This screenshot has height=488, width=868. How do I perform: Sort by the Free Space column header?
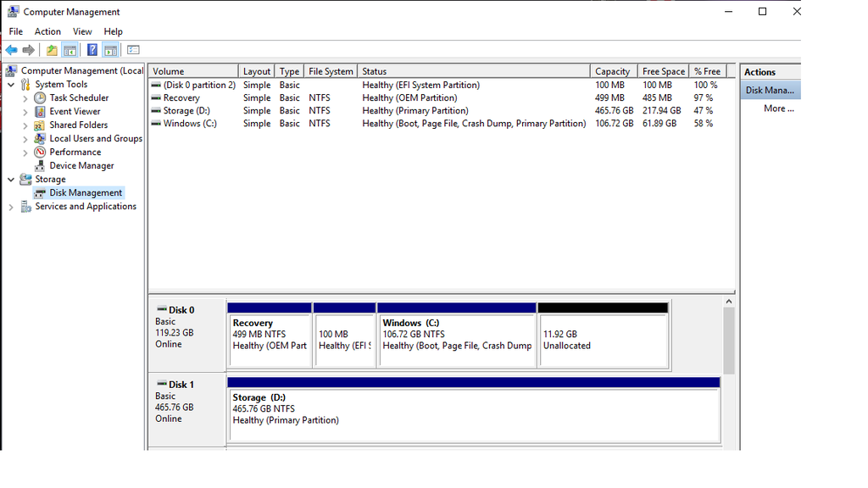coord(664,71)
